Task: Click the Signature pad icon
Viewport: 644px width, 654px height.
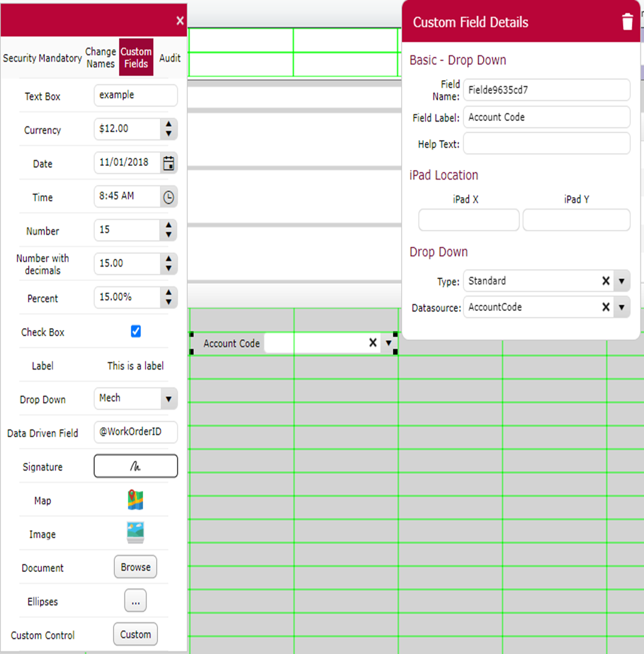Action: coord(135,467)
